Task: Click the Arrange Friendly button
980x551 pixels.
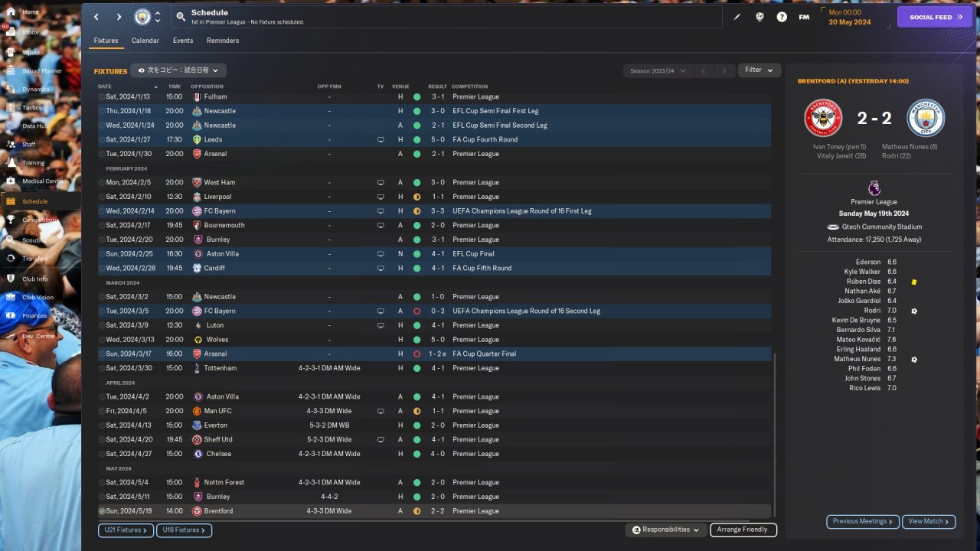Action: 743,530
